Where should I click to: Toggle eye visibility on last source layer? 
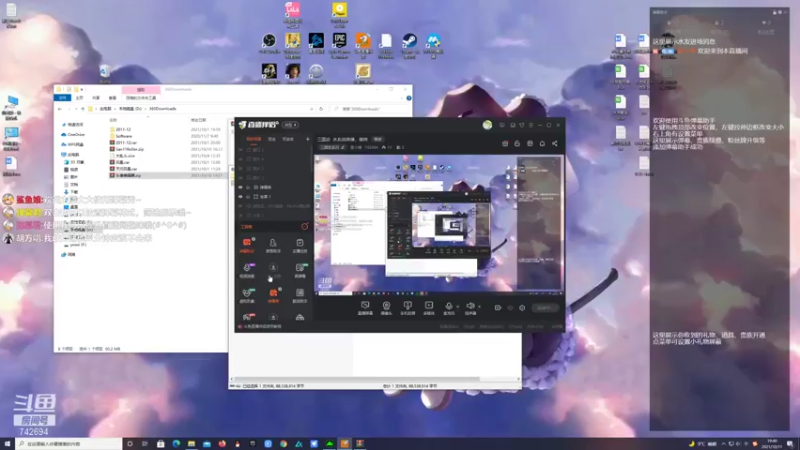pos(241,215)
